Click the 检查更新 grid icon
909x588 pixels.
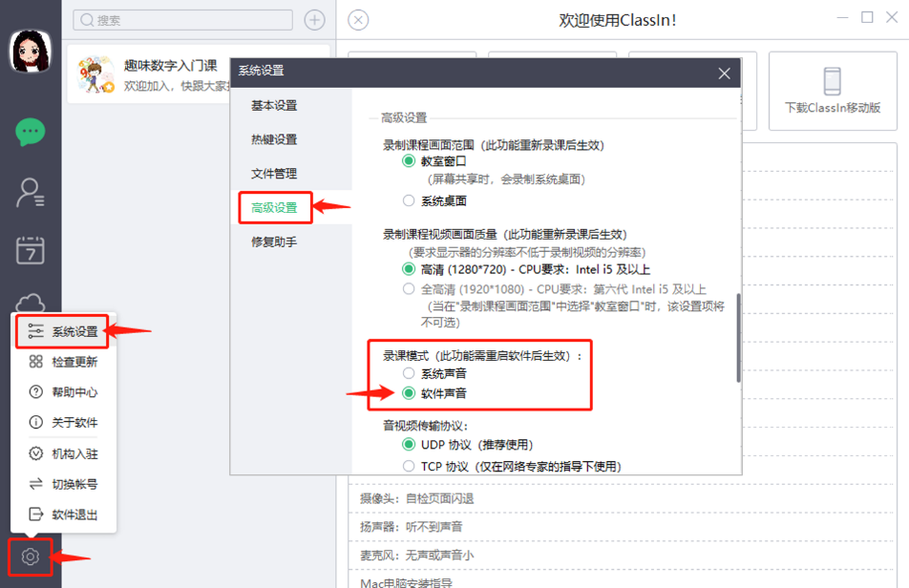36,362
